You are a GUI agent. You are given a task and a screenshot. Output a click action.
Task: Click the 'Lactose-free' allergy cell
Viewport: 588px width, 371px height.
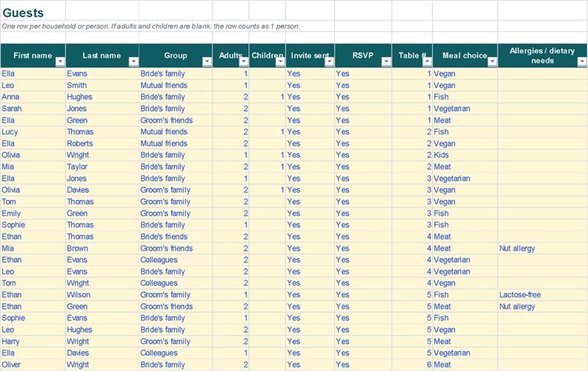tap(542, 295)
